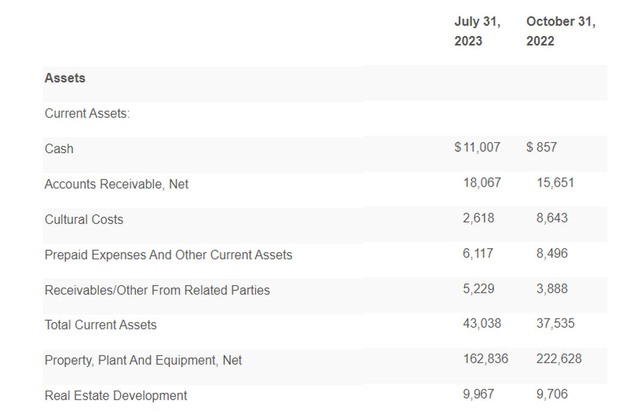Click the $11,007 cash value
Image resolution: width=626 pixels, height=414 pixels.
point(476,148)
